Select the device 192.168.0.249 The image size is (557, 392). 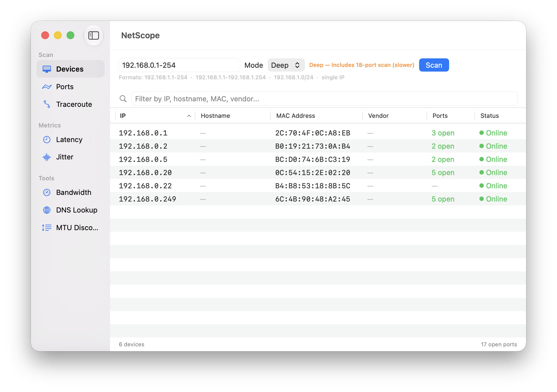(318, 199)
